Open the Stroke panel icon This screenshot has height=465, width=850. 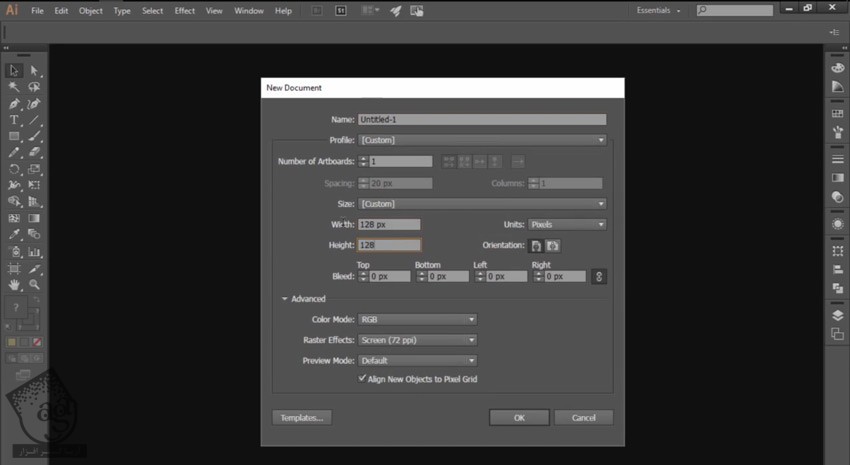point(838,159)
